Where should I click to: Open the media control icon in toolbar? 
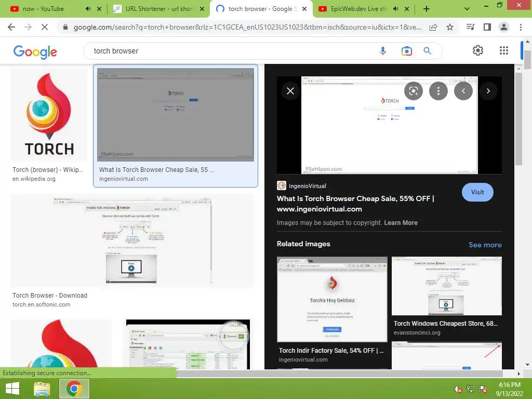tap(471, 27)
